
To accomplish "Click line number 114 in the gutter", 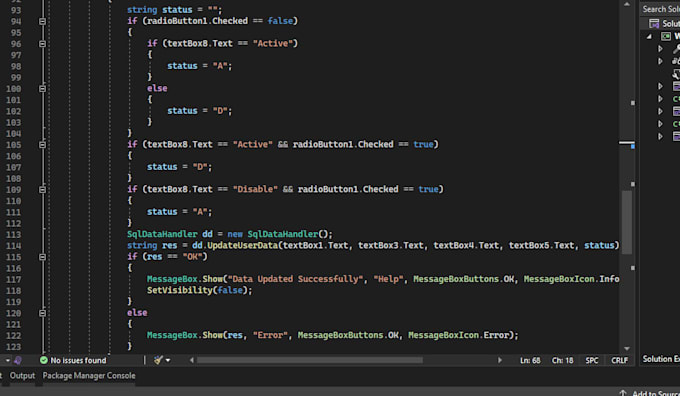I will point(13,246).
